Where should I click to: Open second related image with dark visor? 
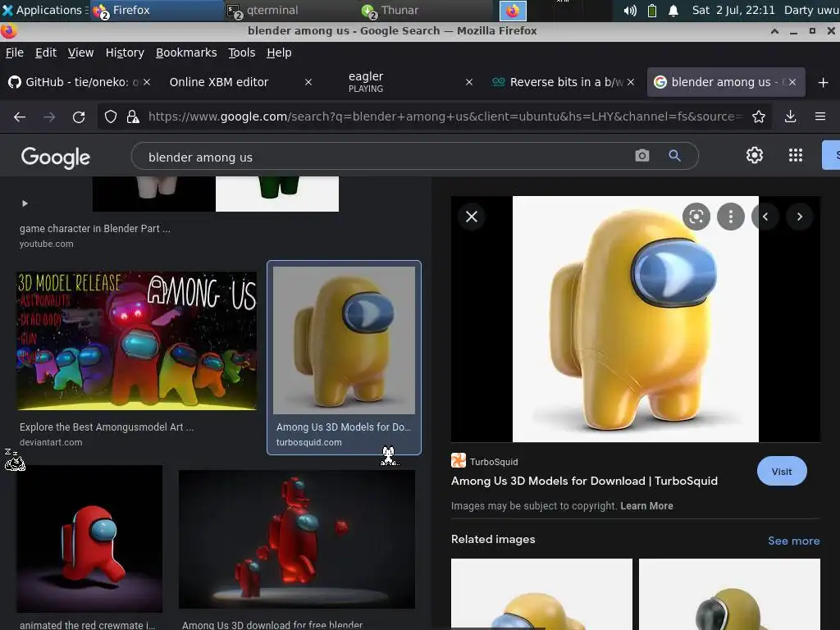pos(729,594)
